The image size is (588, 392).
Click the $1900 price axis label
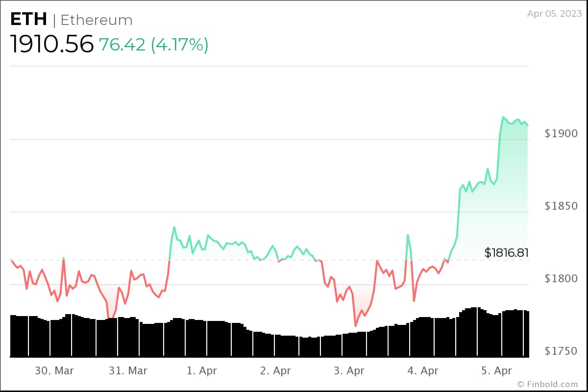tap(561, 134)
